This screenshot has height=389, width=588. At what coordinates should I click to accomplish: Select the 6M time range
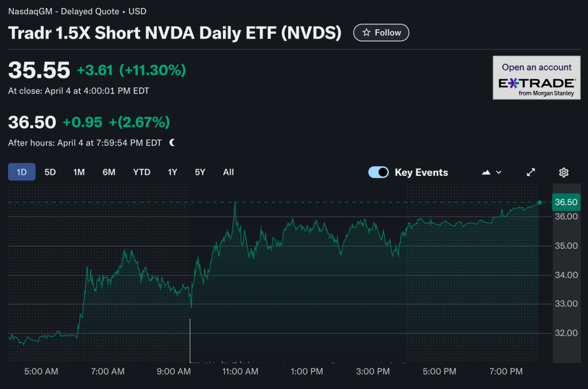(109, 172)
